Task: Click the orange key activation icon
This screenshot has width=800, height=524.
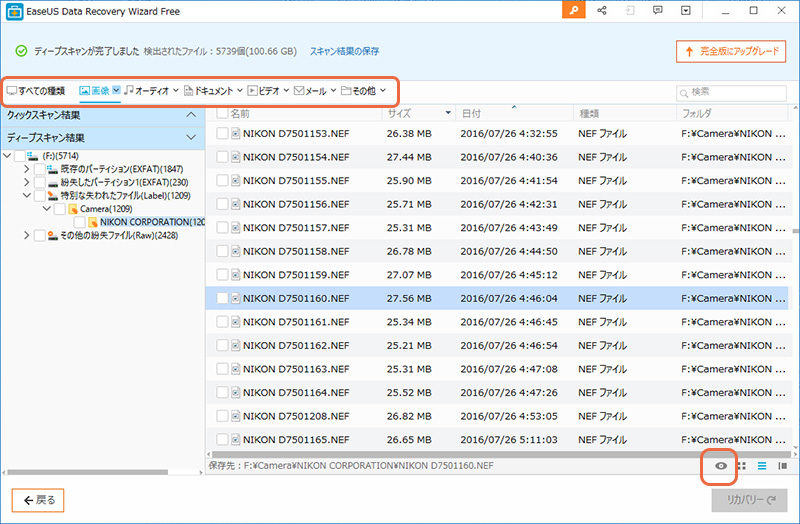Action: click(x=573, y=10)
